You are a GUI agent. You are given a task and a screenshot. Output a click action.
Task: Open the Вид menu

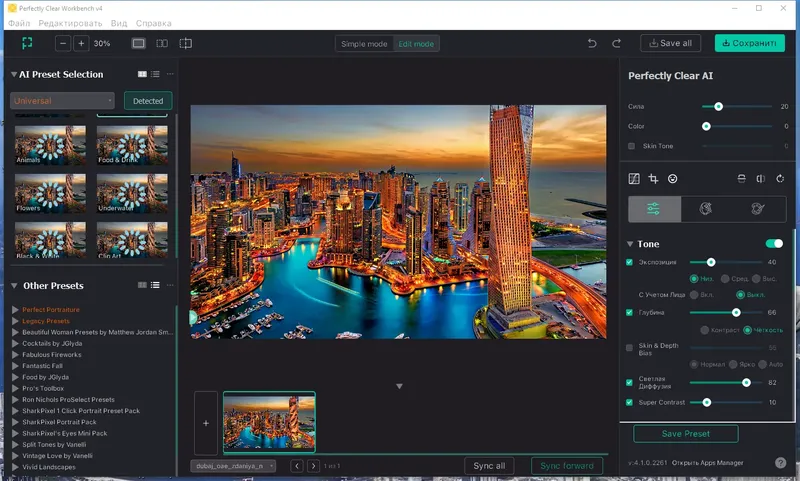click(119, 22)
